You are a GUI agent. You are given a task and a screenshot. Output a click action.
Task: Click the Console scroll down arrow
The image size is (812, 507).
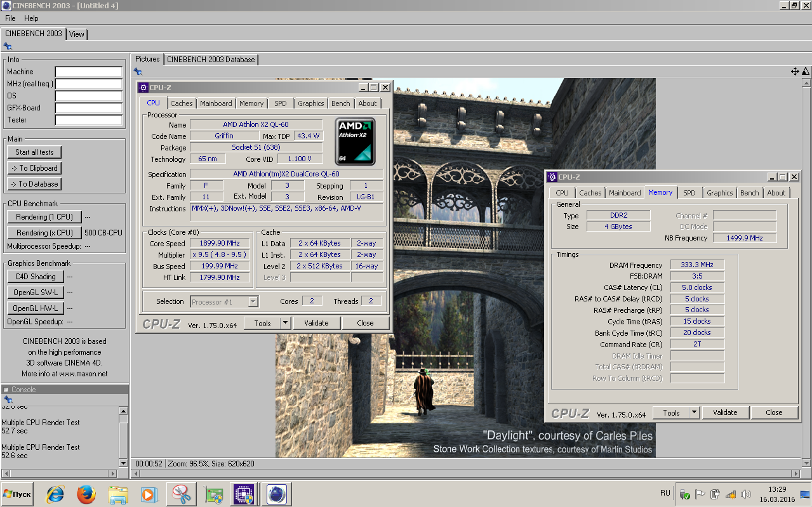124,463
